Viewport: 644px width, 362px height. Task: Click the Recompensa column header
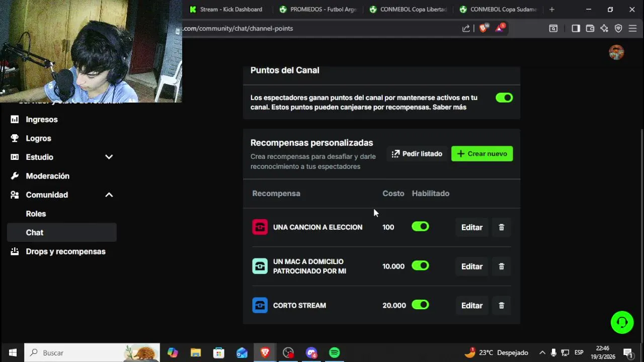(x=276, y=194)
